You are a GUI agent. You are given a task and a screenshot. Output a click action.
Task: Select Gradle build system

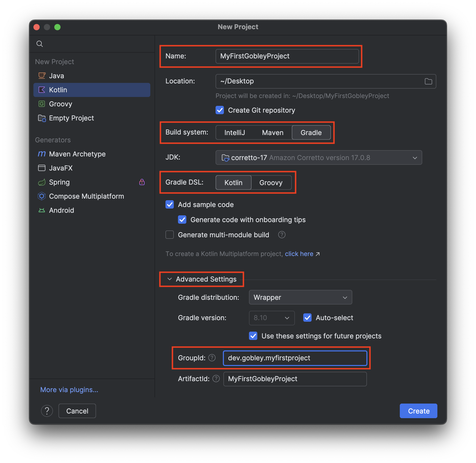311,132
